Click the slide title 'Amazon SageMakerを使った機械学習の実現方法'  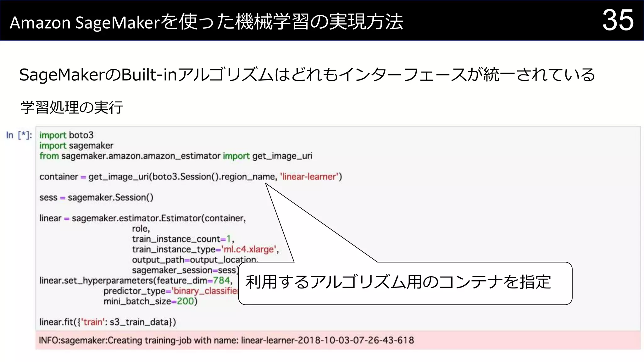[206, 22]
